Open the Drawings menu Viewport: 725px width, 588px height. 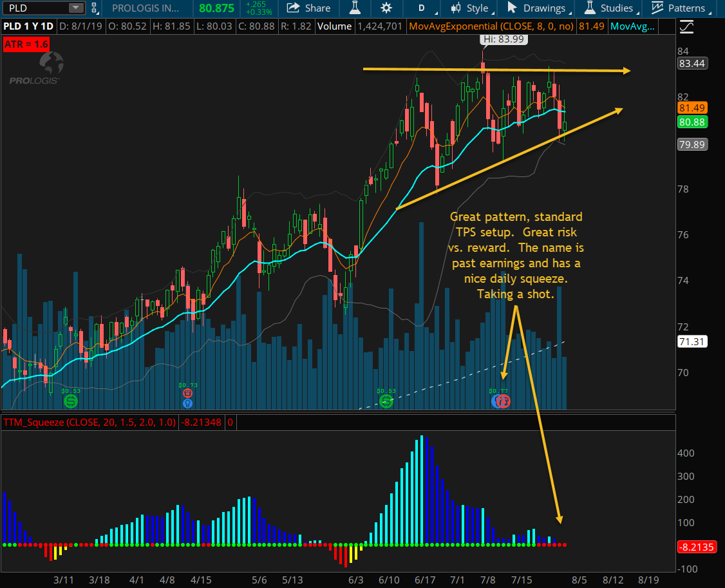(x=540, y=8)
